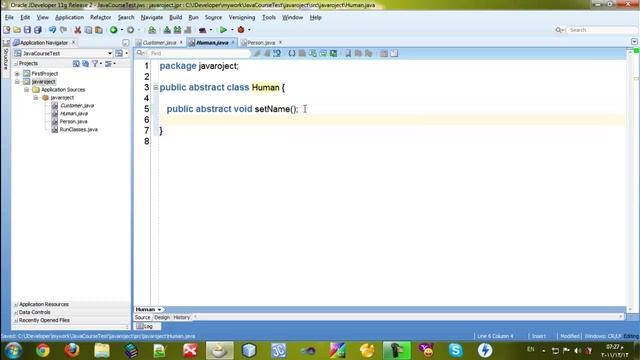640x360 pixels.
Task: Open the File menu
Action: point(9,18)
